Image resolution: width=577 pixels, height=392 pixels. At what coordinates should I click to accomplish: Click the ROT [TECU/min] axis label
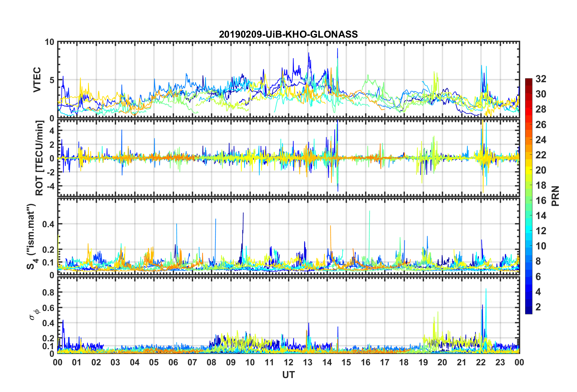pos(39,158)
